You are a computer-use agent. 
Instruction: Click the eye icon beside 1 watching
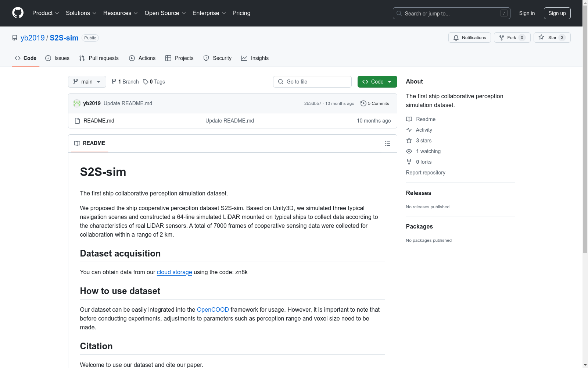409,151
